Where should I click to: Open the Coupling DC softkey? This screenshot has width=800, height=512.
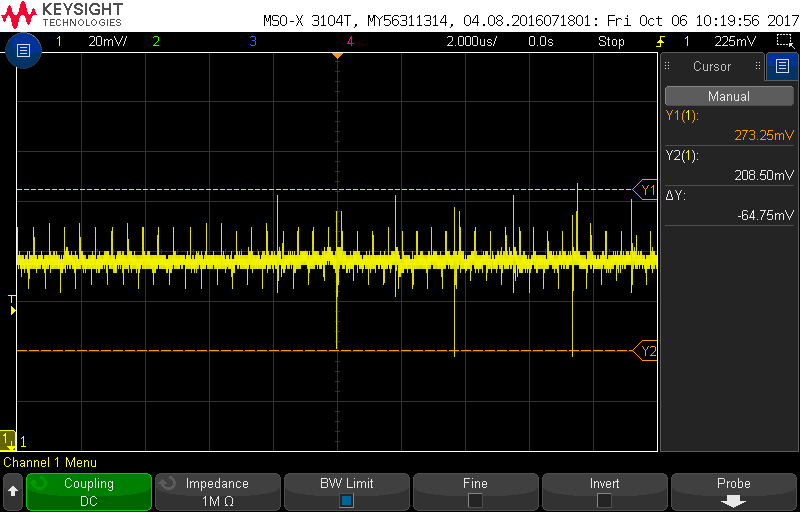(89, 492)
